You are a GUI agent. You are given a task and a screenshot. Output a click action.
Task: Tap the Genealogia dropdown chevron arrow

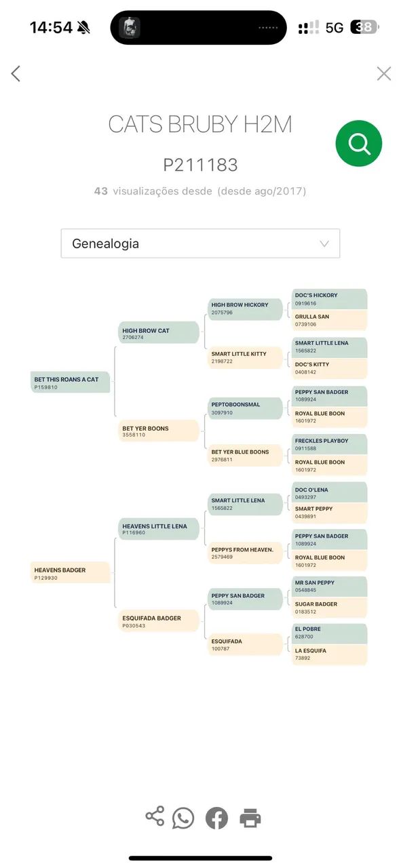pos(324,243)
